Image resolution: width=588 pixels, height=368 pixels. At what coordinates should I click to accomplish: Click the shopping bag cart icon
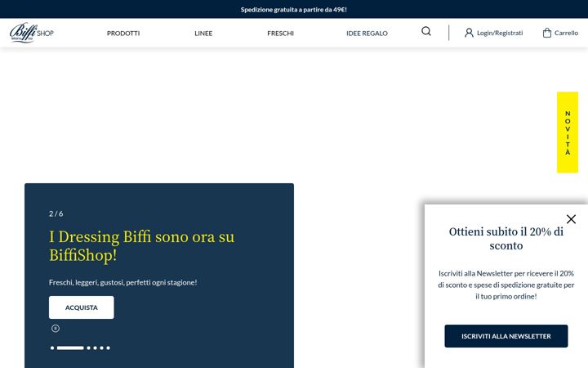(546, 33)
